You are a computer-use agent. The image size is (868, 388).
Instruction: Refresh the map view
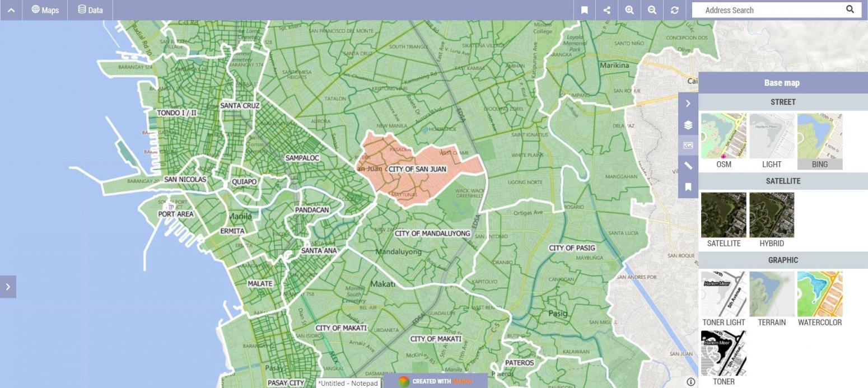pos(674,10)
